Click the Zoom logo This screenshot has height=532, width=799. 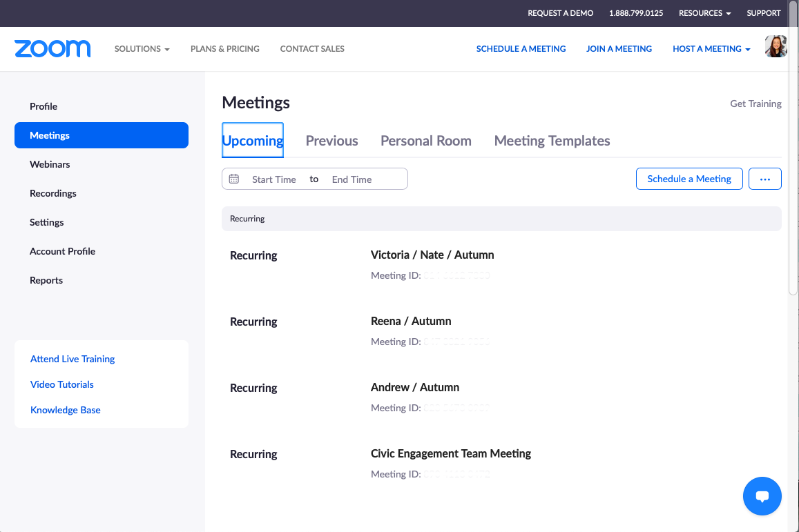(x=52, y=48)
